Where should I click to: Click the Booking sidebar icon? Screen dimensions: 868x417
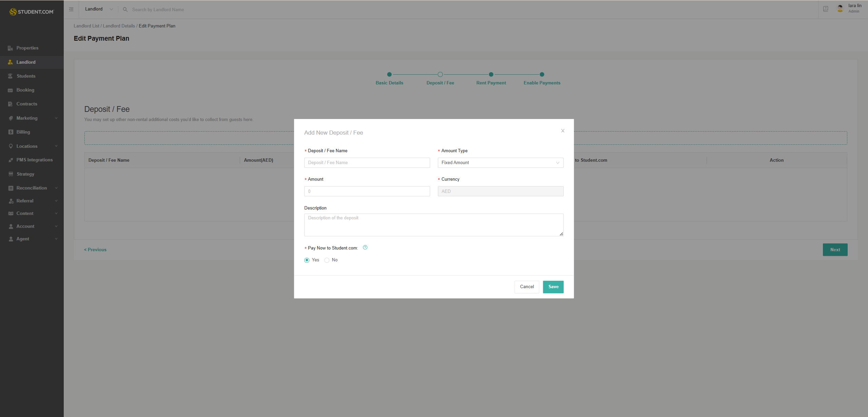(11, 90)
